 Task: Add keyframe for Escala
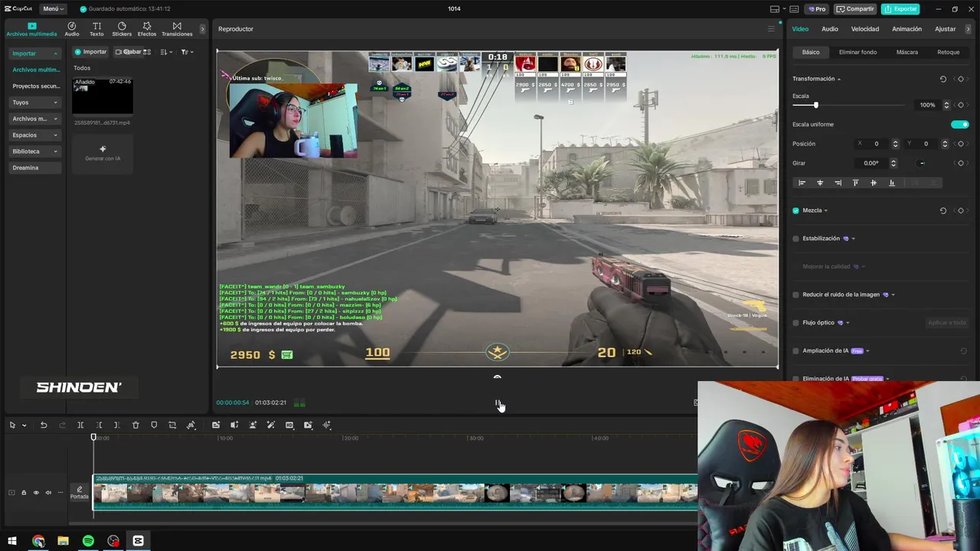(961, 105)
